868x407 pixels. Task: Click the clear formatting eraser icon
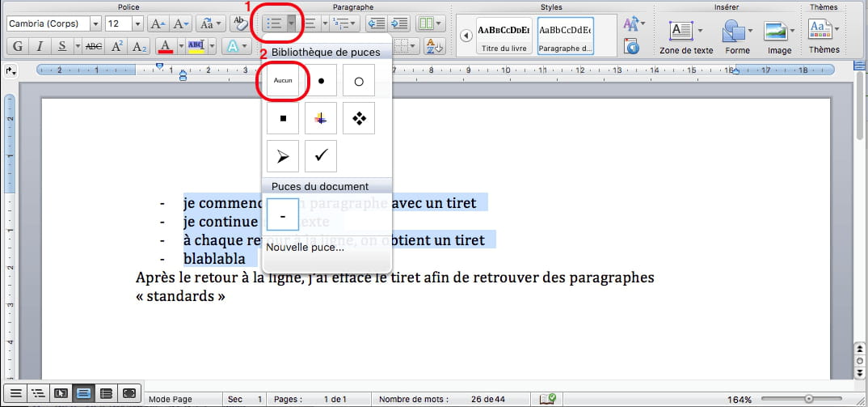click(x=240, y=24)
